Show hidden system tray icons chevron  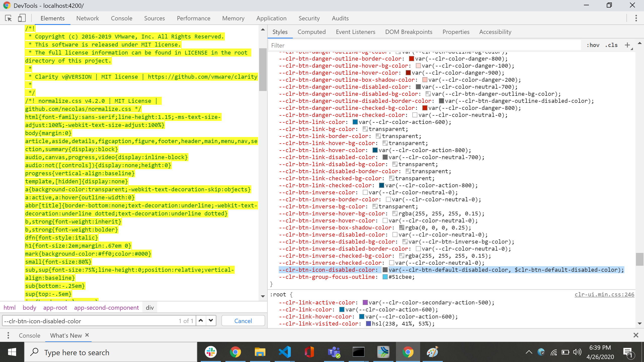point(529,352)
